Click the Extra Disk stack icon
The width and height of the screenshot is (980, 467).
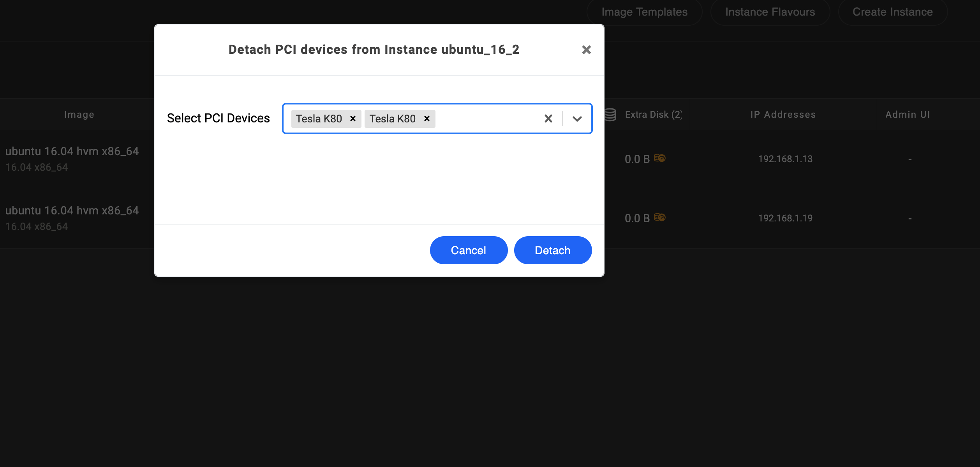click(610, 115)
